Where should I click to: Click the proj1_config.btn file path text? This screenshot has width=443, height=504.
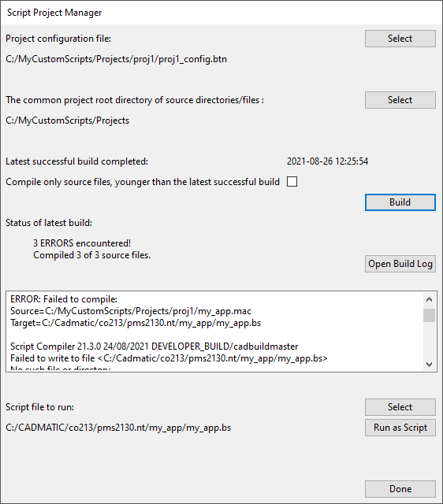pos(116,59)
